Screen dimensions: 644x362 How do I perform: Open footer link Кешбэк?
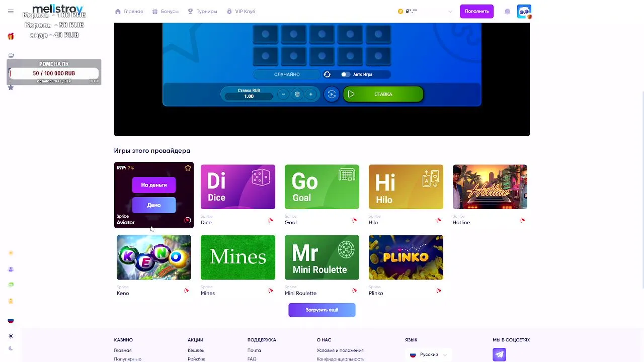[196, 350]
